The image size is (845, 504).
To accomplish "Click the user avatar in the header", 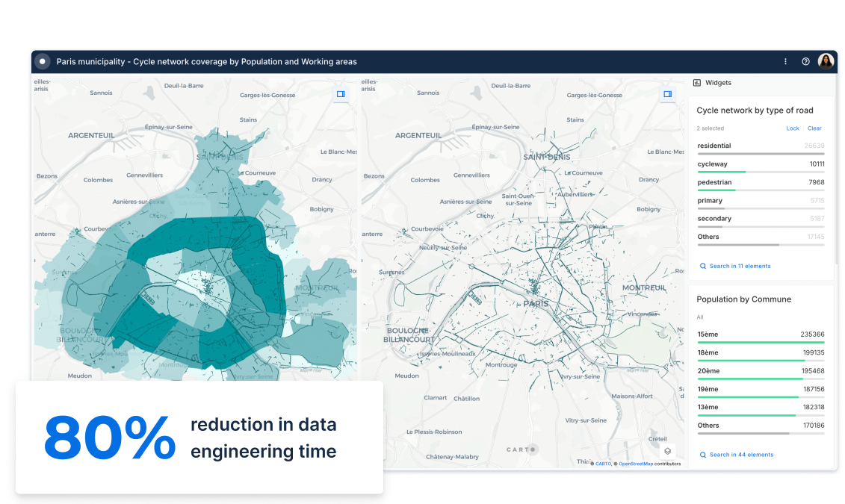I will click(826, 61).
